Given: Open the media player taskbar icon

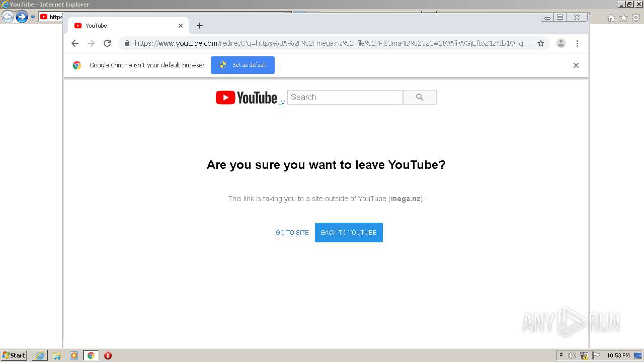Looking at the screenshot, I should point(74,355).
